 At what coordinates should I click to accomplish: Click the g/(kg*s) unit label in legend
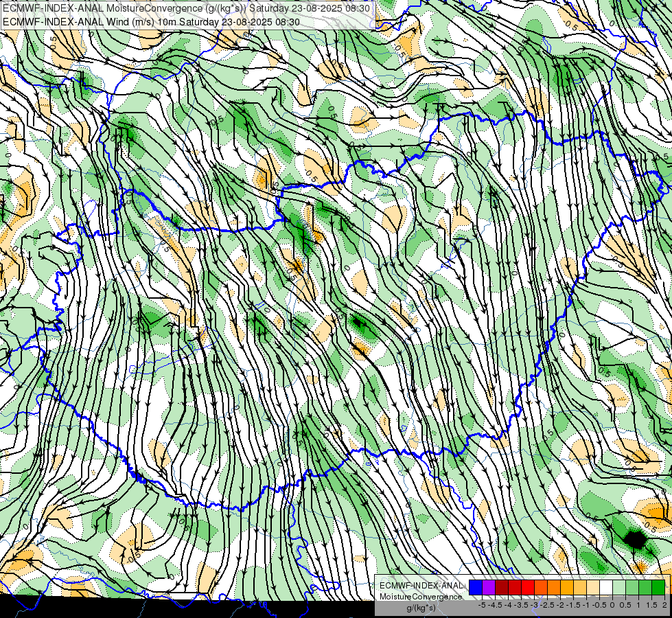421,608
